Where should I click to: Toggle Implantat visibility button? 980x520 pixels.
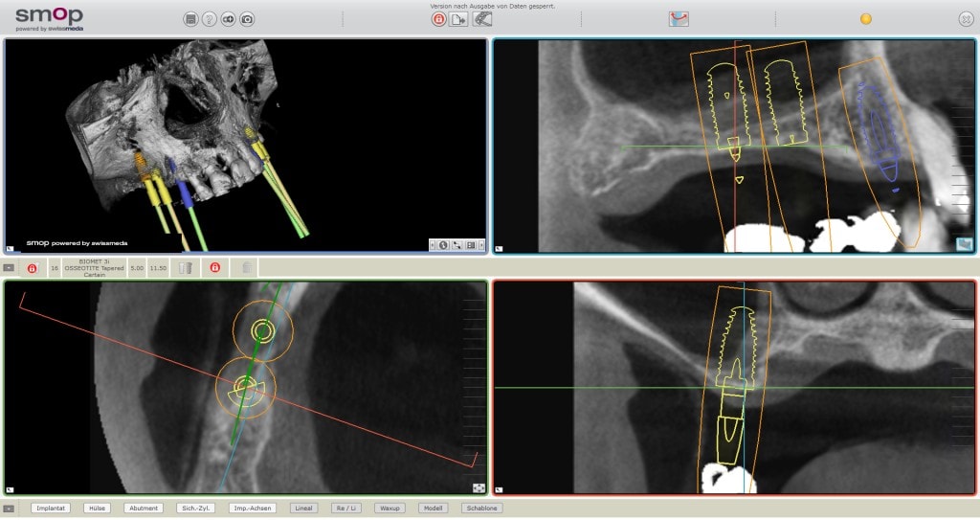tap(51, 509)
